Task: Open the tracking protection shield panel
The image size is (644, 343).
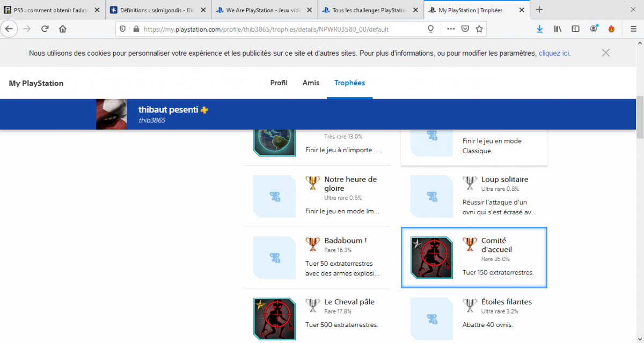Action: (x=123, y=29)
